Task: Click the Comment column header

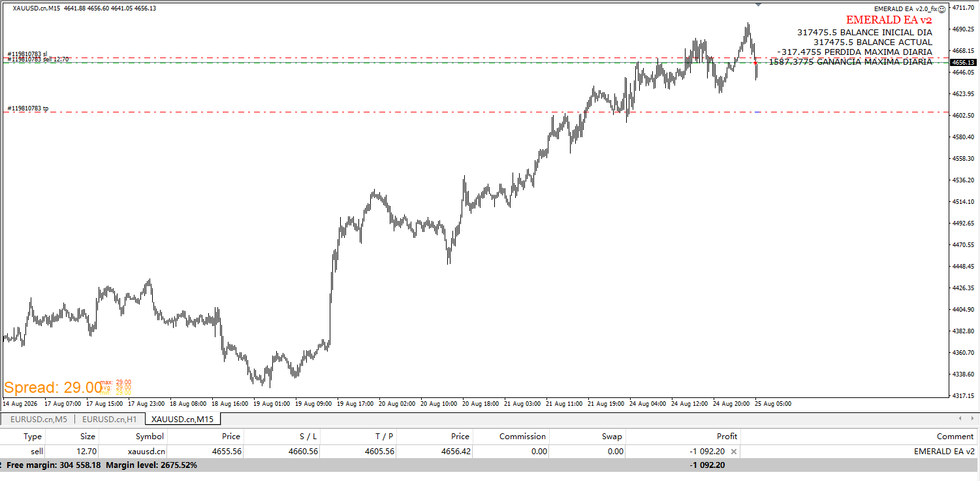Action: 955,436
